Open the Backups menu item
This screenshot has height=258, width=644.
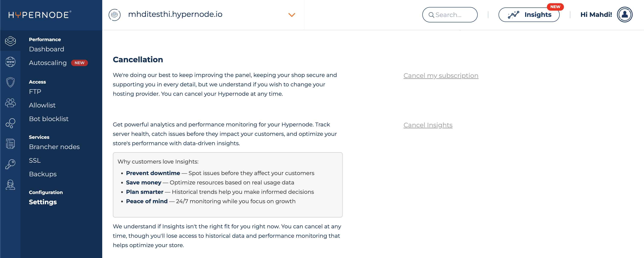[x=43, y=174]
